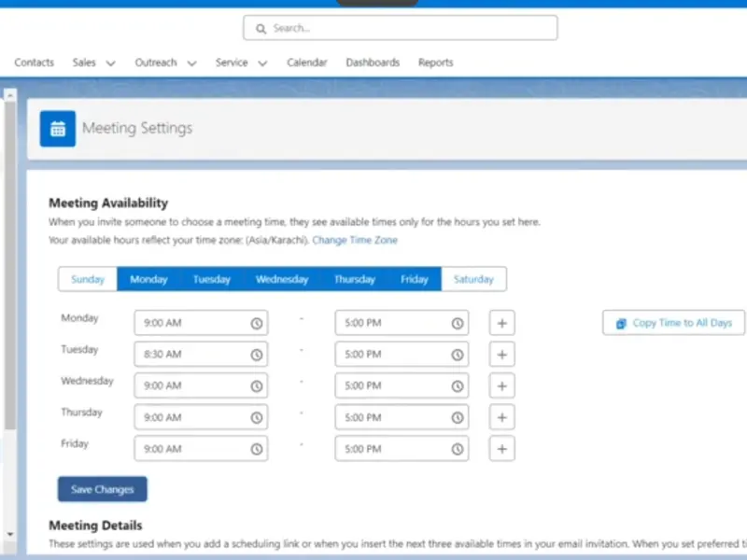
Task: Open clock picker for Wednesday start time
Action: pos(256,386)
